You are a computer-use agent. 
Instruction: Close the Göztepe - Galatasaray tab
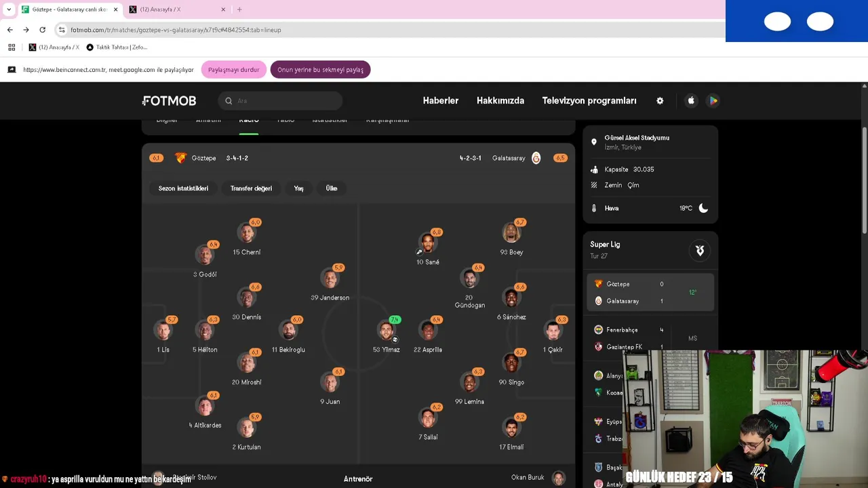115,9
